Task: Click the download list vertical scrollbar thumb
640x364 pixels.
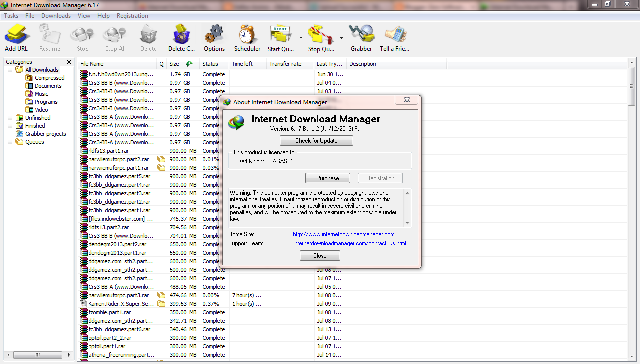Action: pyautogui.click(x=632, y=86)
